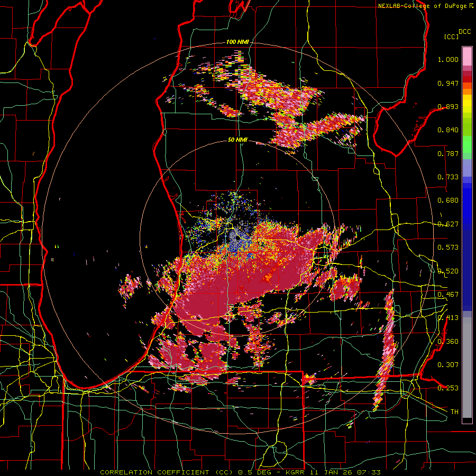Click the 0.947 color scale label

tap(448, 83)
